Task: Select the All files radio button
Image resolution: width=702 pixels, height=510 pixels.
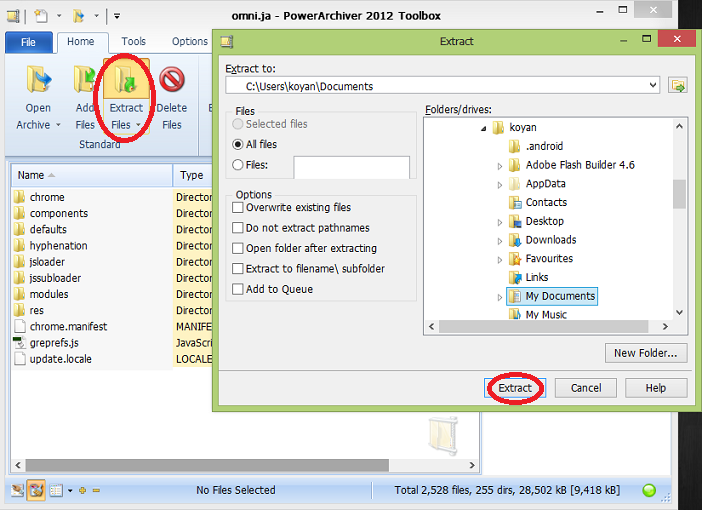Action: tap(238, 144)
